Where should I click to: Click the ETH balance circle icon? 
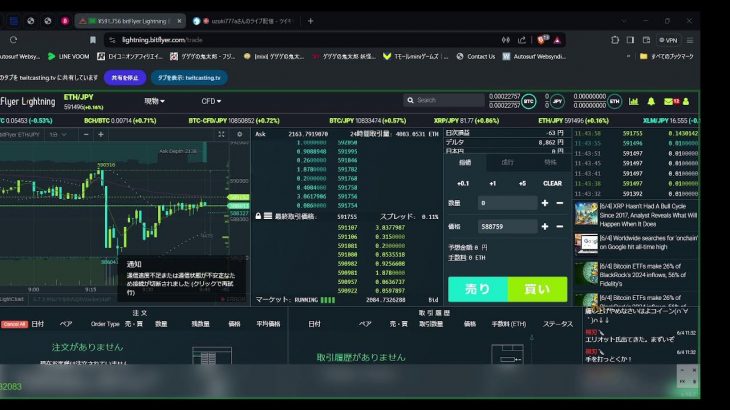coord(615,101)
